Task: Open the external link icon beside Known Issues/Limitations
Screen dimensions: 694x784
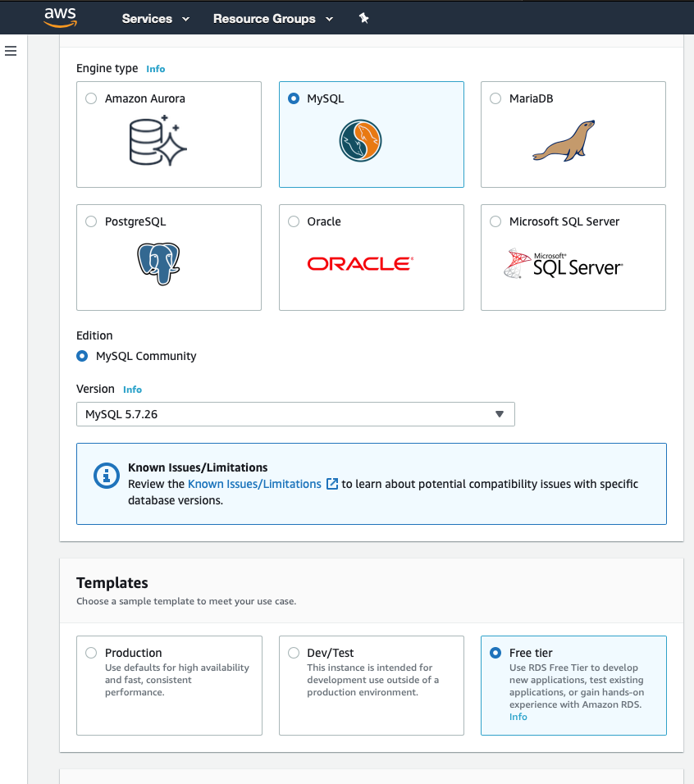Action: (x=332, y=484)
